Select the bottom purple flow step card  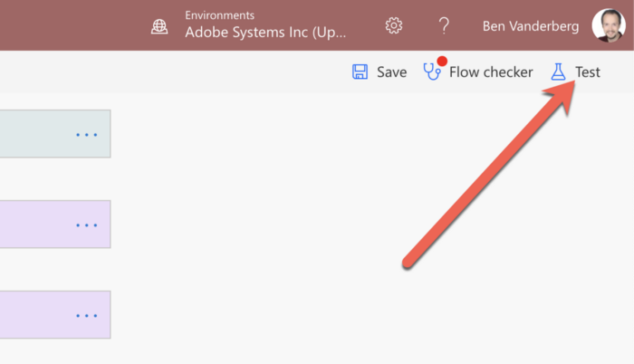pos(36,315)
